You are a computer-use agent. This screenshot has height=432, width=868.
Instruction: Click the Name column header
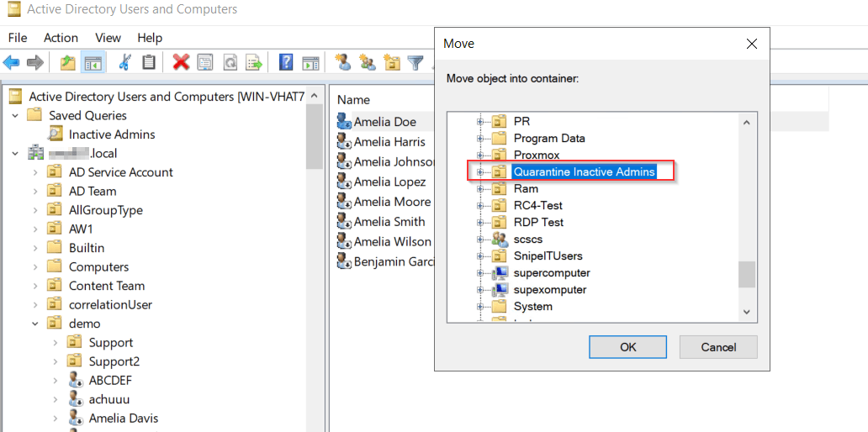[354, 100]
